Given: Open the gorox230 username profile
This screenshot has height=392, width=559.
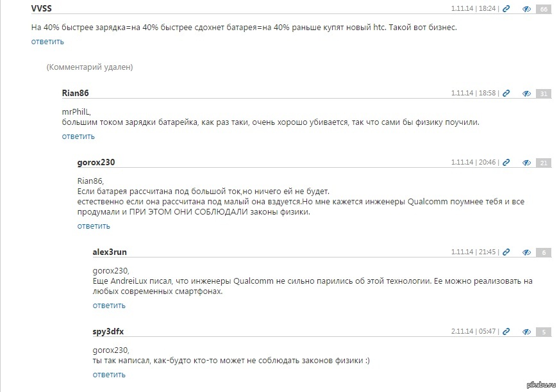Looking at the screenshot, I should [x=96, y=163].
